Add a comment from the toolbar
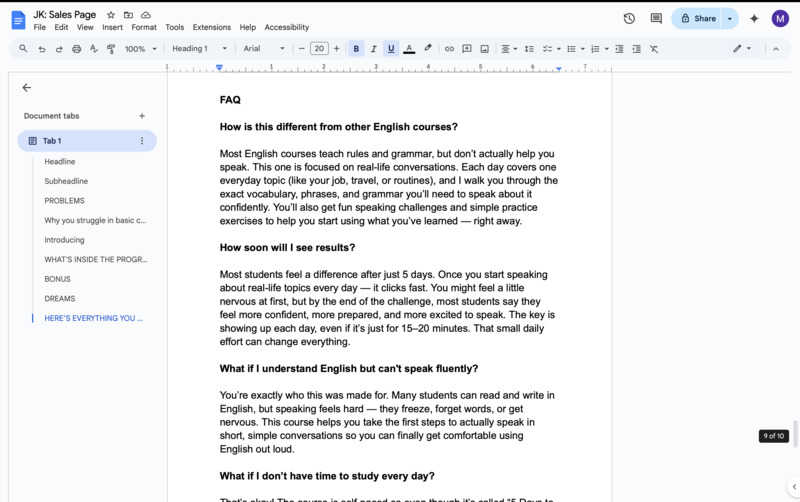Image resolution: width=800 pixels, height=502 pixels. pyautogui.click(x=466, y=48)
